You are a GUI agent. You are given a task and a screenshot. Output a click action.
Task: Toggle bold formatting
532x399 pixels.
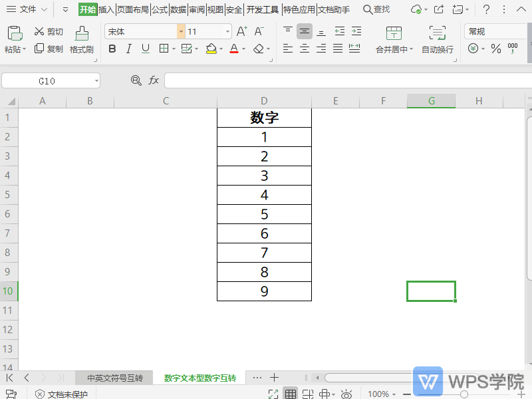[112, 49]
